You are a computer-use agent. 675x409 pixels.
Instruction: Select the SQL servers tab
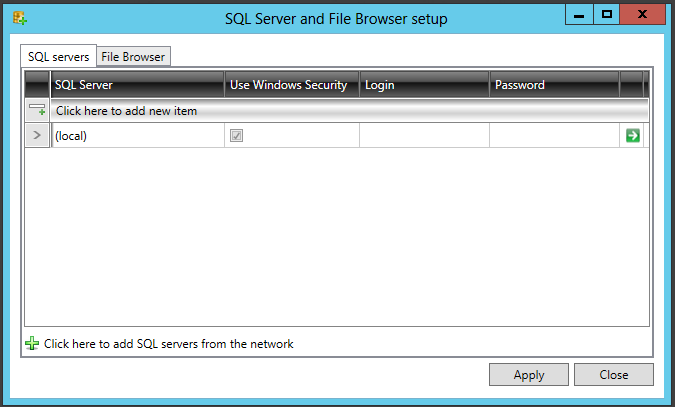(x=59, y=56)
